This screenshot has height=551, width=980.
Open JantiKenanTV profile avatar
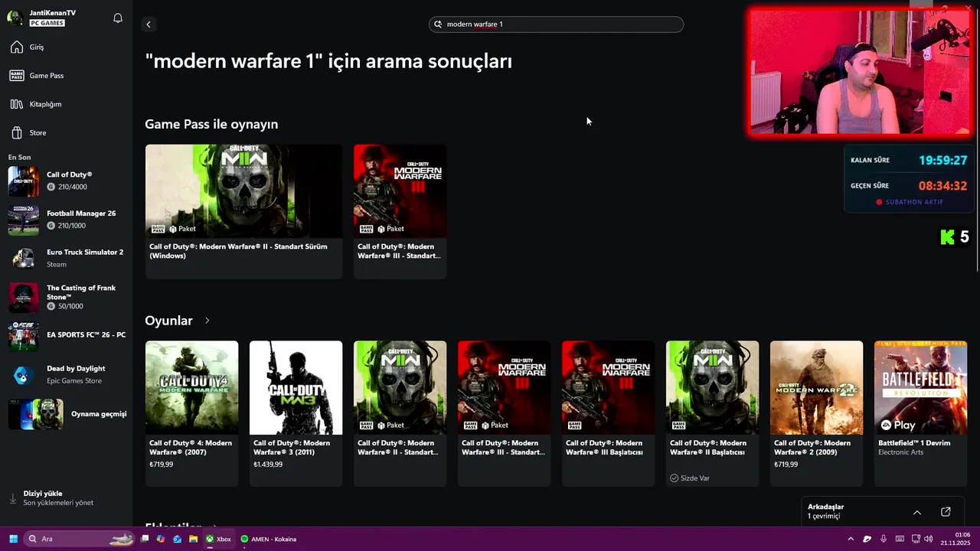click(x=15, y=18)
